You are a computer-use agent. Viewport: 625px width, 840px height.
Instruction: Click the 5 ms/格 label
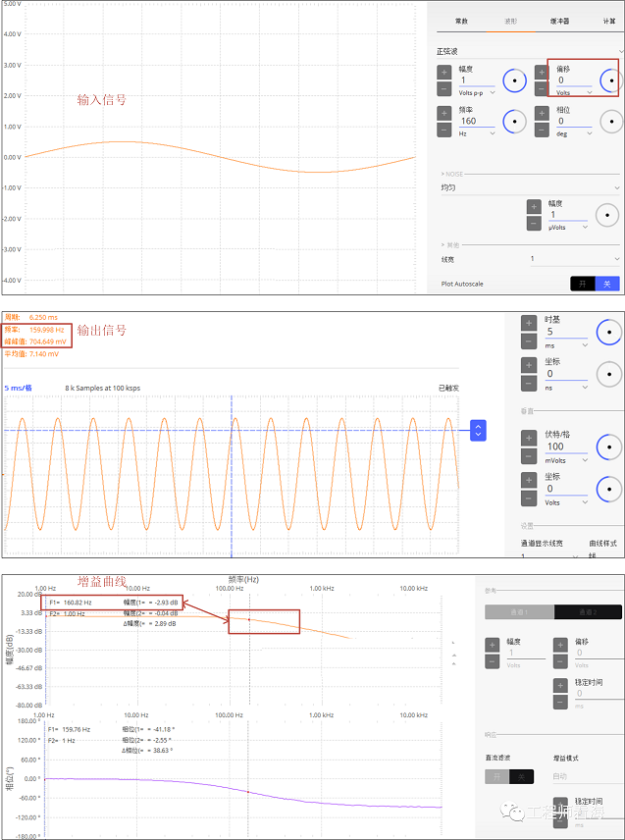pos(19,388)
